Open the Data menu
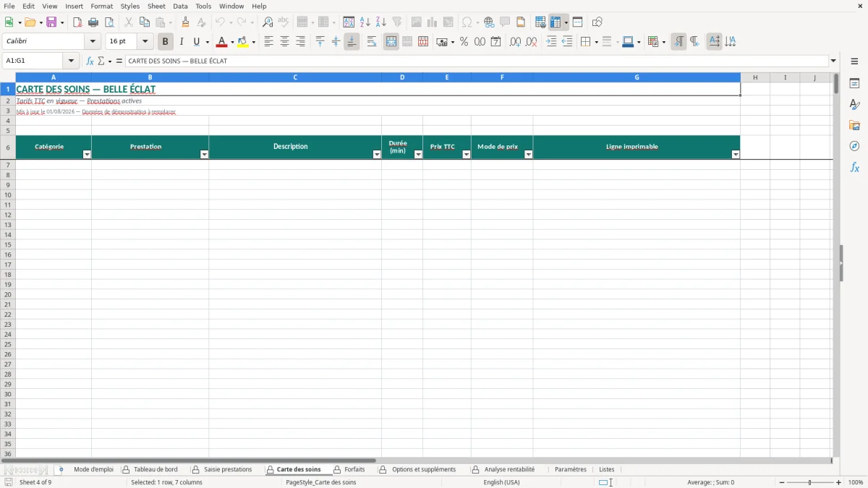868x488 pixels. pos(180,6)
